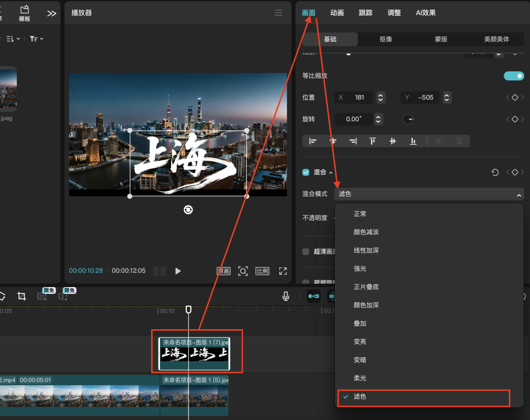
Task: Click the rotation dial icon next to 旋转
Action: point(408,119)
